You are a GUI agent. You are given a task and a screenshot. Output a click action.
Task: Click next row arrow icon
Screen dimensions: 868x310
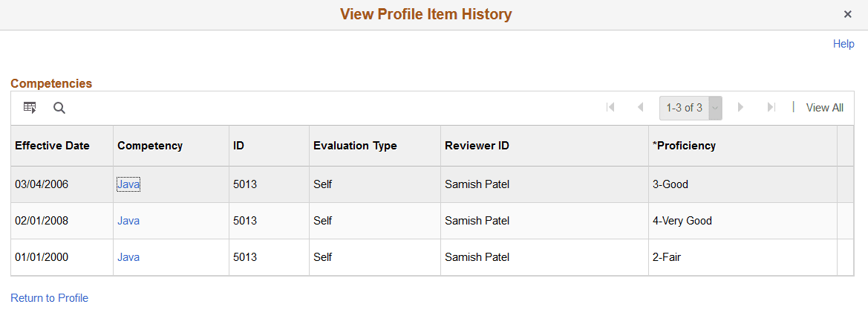coord(740,108)
